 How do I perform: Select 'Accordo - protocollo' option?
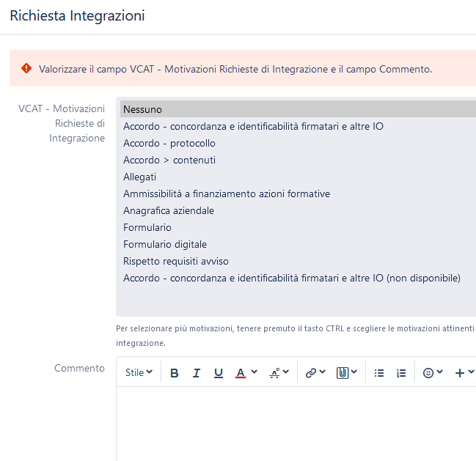pyautogui.click(x=298, y=143)
